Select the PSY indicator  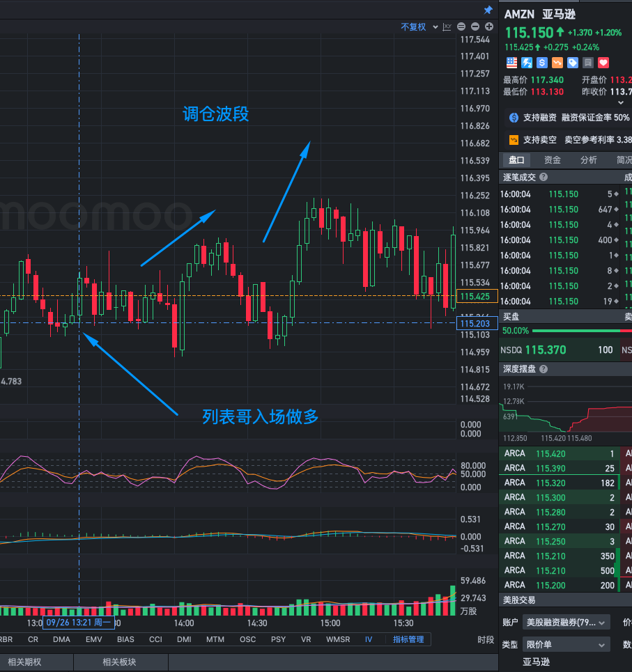278,639
